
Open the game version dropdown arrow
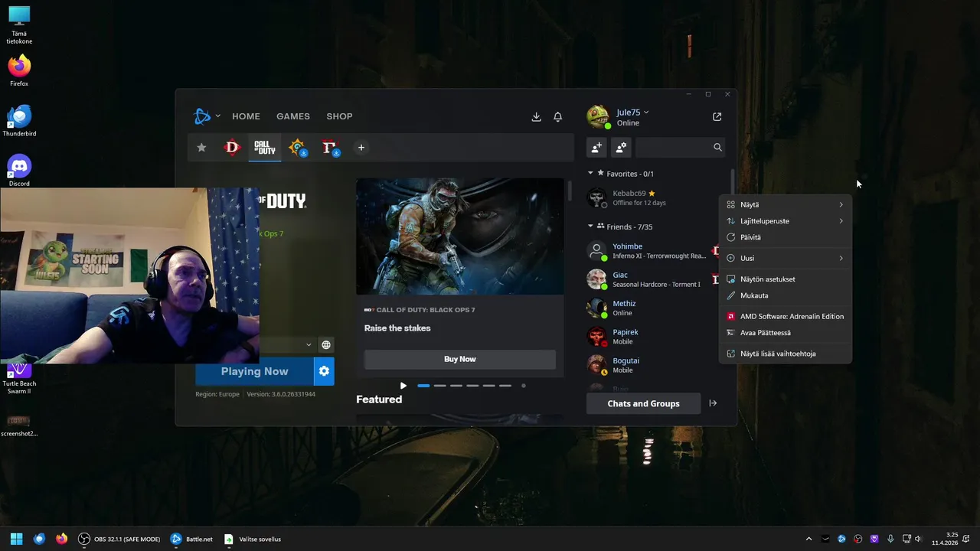coord(309,345)
